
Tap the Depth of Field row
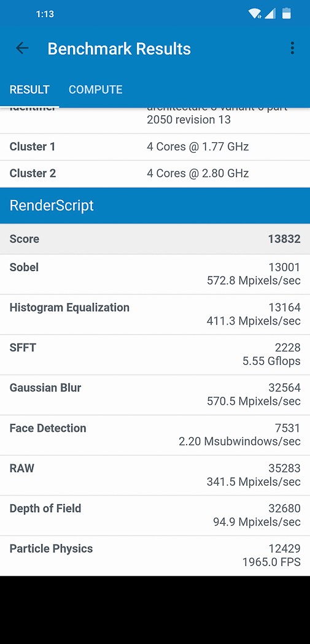155,515
